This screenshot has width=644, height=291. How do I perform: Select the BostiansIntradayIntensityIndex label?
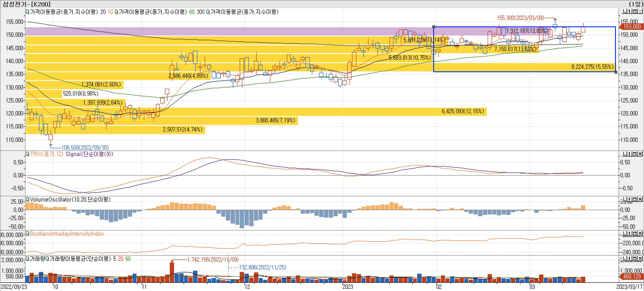pos(67,234)
